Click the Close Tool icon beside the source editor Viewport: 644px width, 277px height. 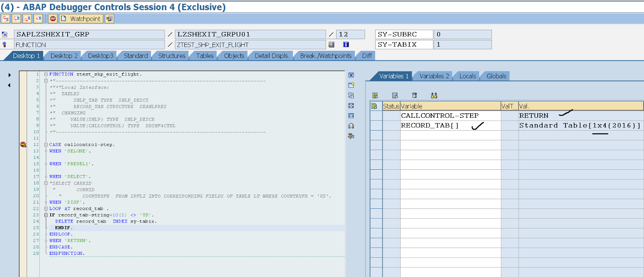[351, 75]
